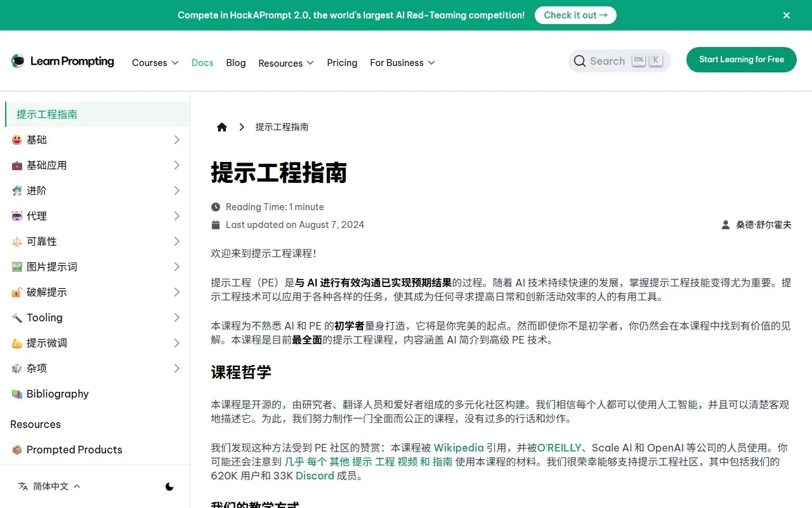Open the Wikipedia link in the article
Screen dimensions: 812x508
pos(459,448)
